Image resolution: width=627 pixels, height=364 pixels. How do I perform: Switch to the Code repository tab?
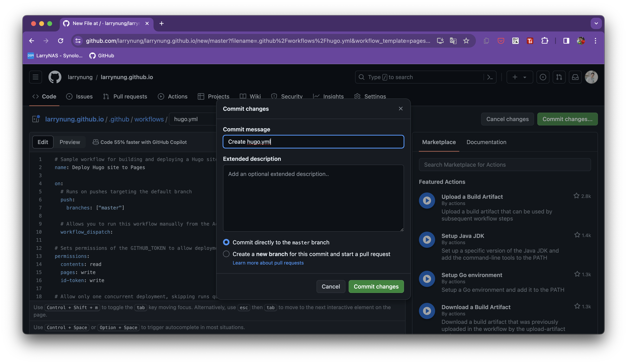pyautogui.click(x=44, y=96)
